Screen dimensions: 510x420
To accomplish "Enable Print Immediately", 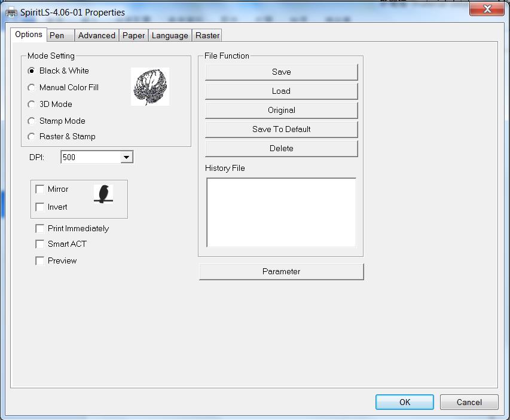I will point(40,229).
